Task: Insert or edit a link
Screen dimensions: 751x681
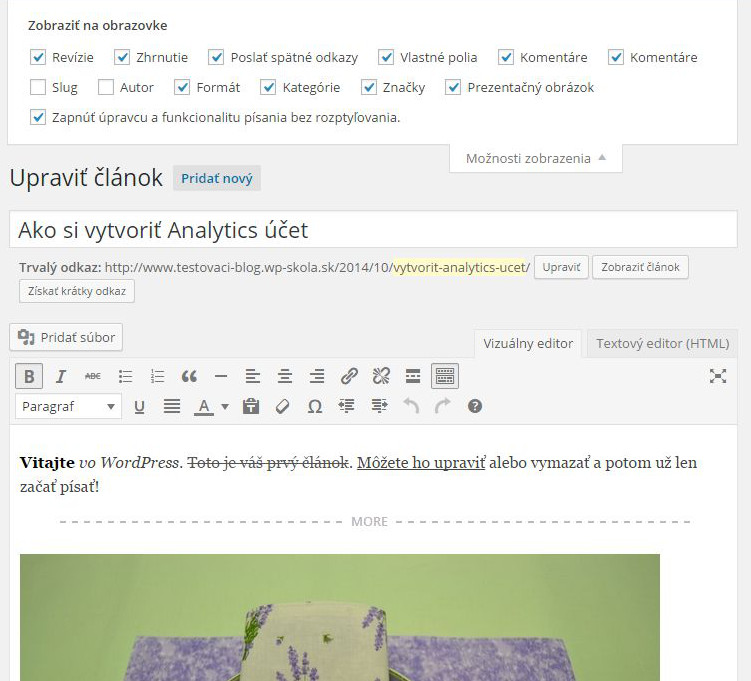Action: tap(349, 376)
